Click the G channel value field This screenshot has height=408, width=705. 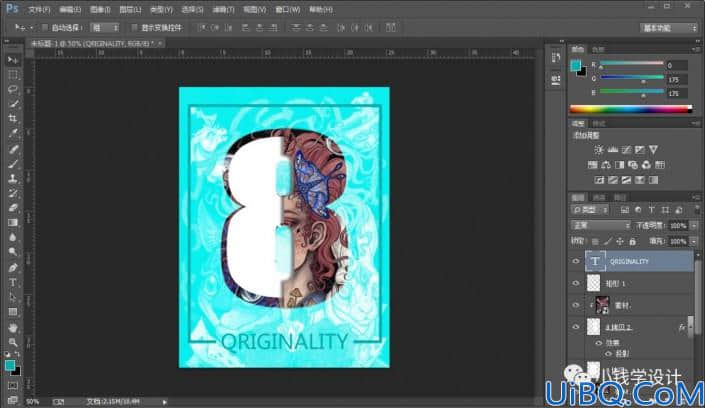(x=677, y=80)
